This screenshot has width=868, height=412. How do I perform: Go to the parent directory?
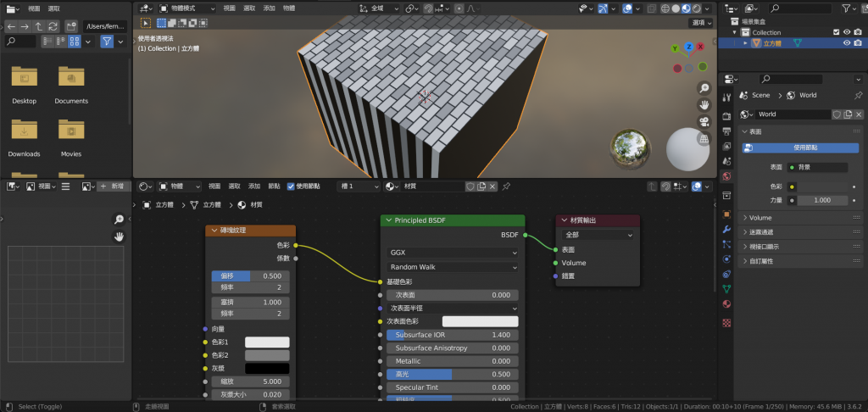39,26
